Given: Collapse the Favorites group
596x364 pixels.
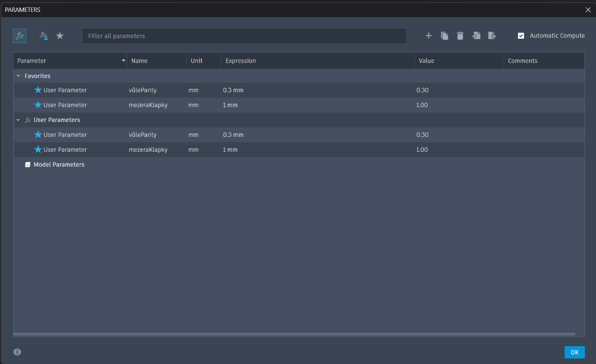Looking at the screenshot, I should 18,76.
